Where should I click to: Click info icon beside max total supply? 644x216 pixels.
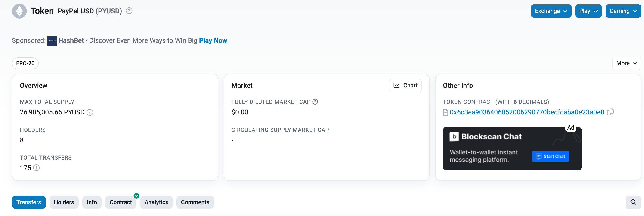click(90, 112)
